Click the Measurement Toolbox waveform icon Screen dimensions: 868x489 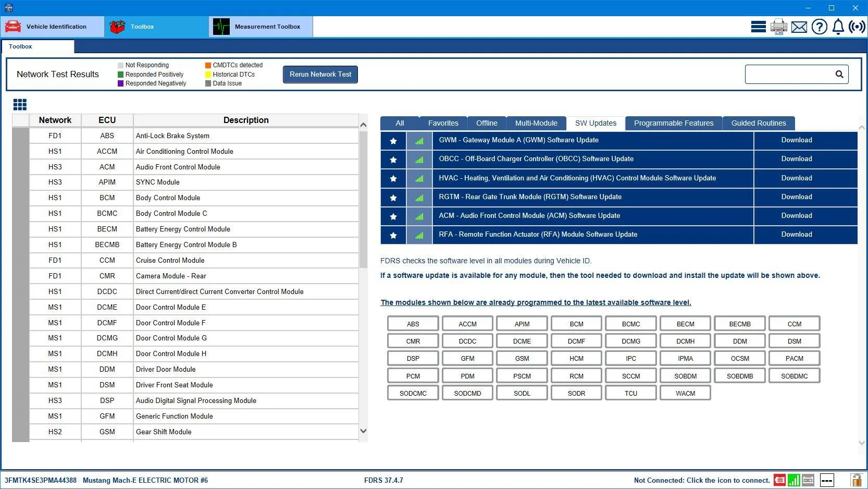click(221, 27)
